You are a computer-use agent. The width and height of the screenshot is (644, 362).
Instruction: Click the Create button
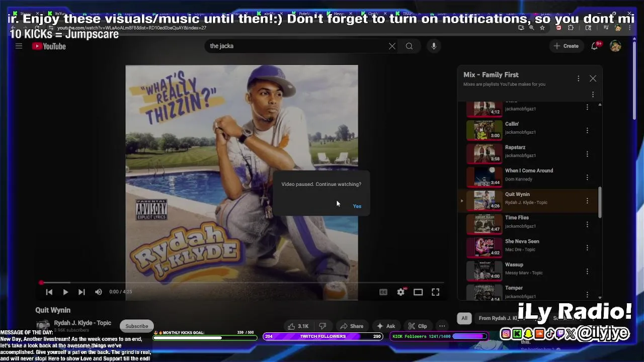tap(567, 46)
